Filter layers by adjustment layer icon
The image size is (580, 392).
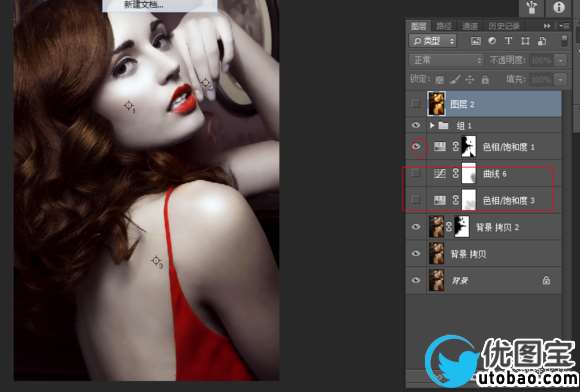(492, 41)
